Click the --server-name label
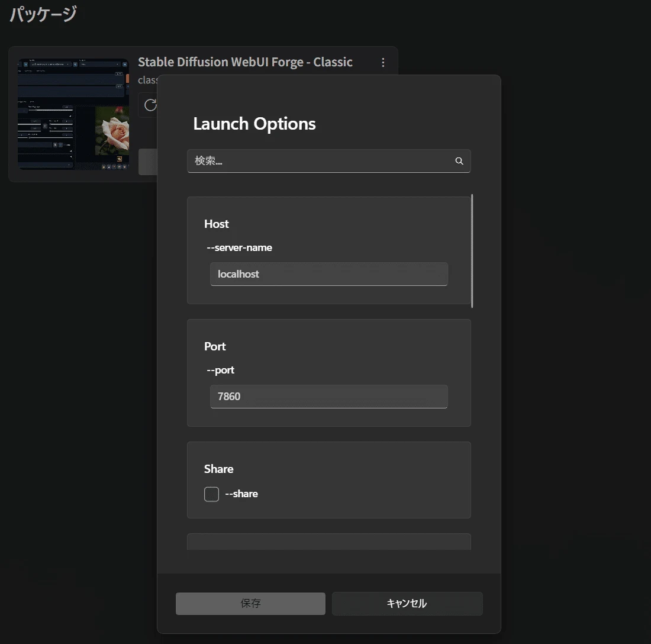The image size is (651, 644). pos(239,247)
